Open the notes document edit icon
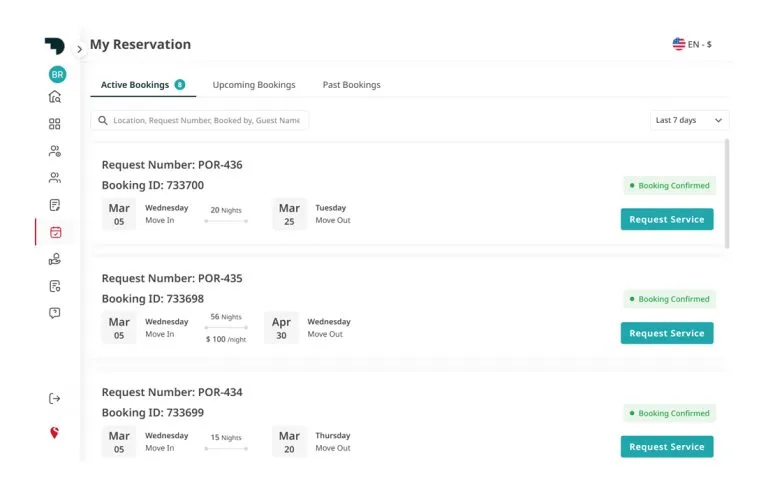 [55, 205]
